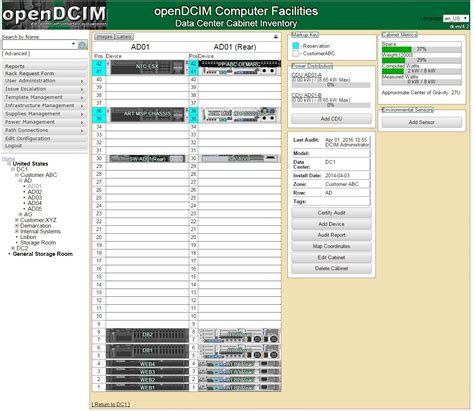Click the Edit Cabinet button
The image size is (474, 411).
331,257
